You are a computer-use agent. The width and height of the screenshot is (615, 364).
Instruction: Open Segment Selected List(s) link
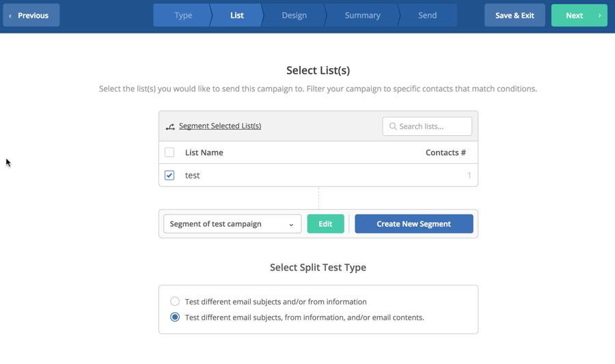[219, 126]
